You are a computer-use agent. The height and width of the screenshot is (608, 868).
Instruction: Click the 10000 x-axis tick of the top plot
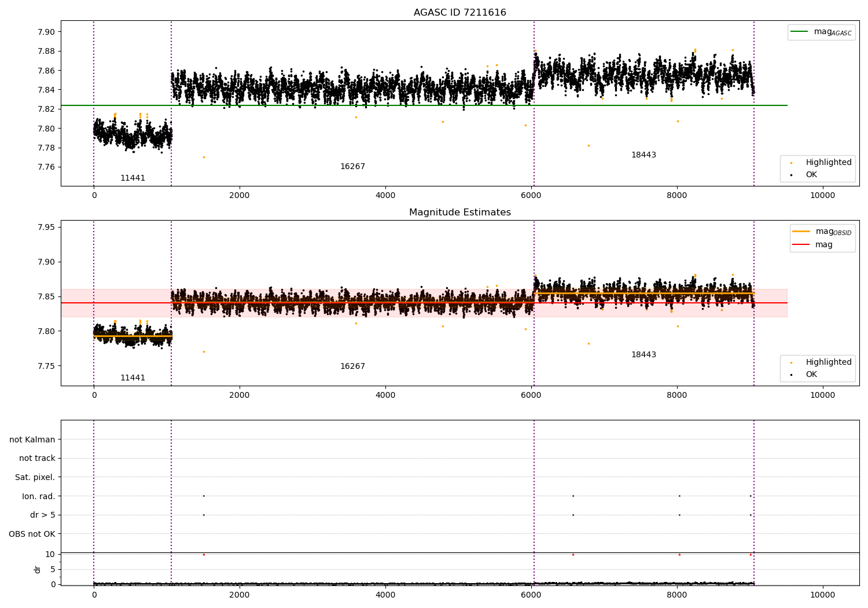pyautogui.click(x=822, y=196)
